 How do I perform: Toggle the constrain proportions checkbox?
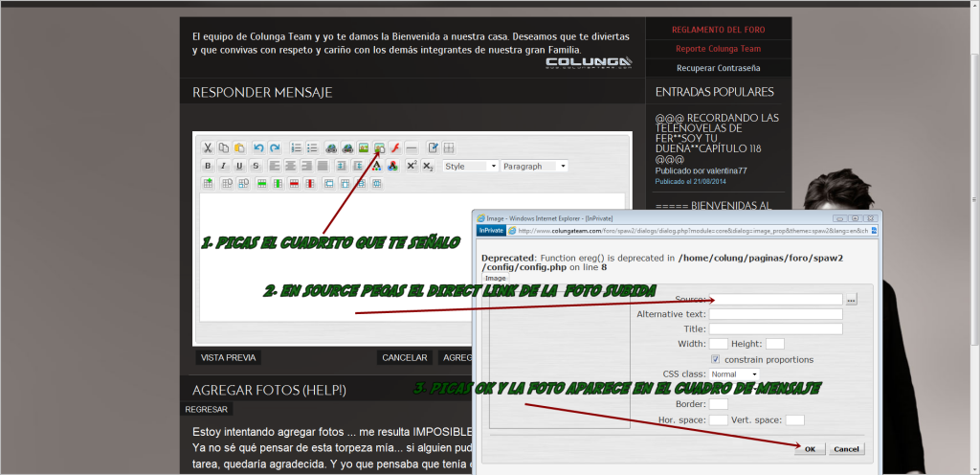[x=715, y=359]
